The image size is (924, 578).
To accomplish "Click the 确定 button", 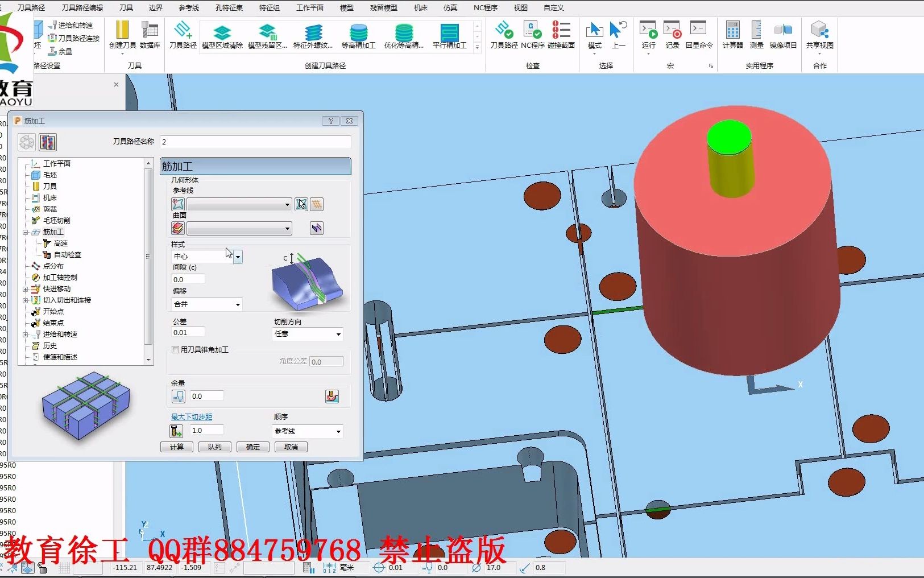I will [x=253, y=447].
